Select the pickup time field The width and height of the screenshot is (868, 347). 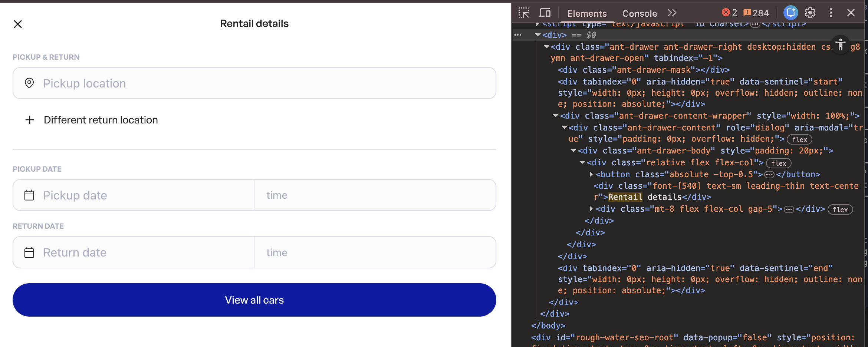(375, 195)
